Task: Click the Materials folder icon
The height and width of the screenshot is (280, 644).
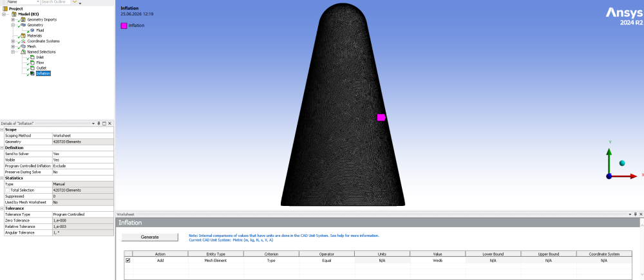Action: click(x=23, y=35)
